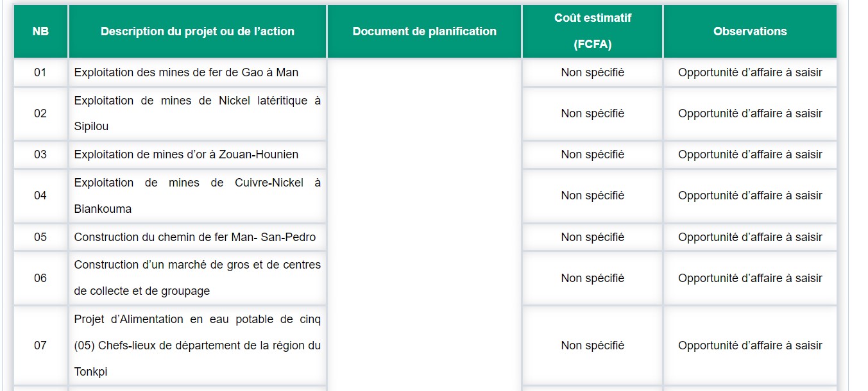Viewport: 868px width, 391px height.
Task: Click the empty Document de planification merged cell
Action: pos(424,224)
